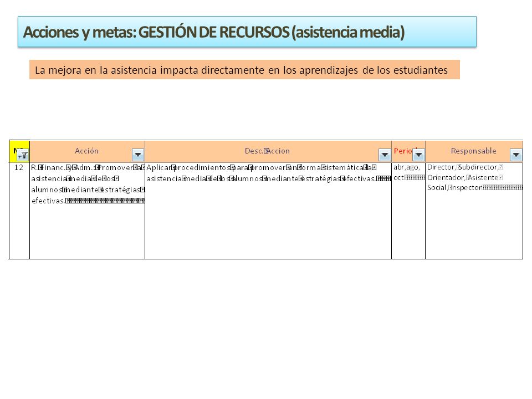
Task: Click the title 'Acciones y metas: GESTIÓN DE RECURSOS'
Action: pos(247,32)
